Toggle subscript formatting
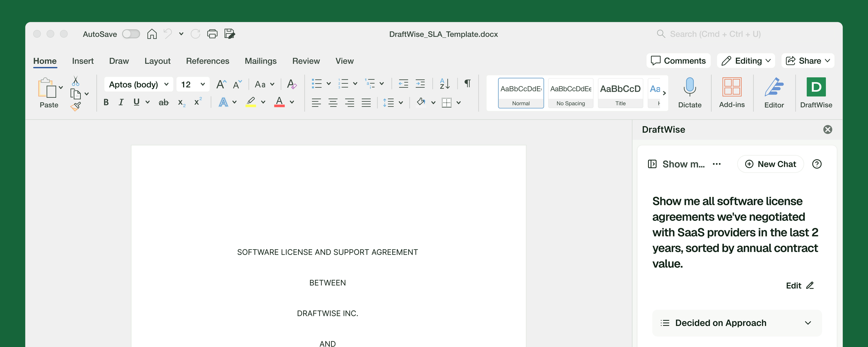Image resolution: width=868 pixels, height=347 pixels. tap(182, 102)
